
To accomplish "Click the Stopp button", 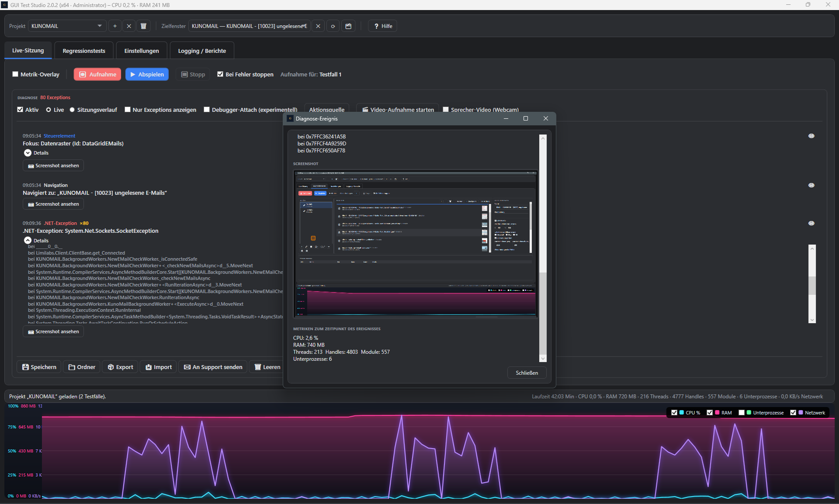I will (x=193, y=74).
